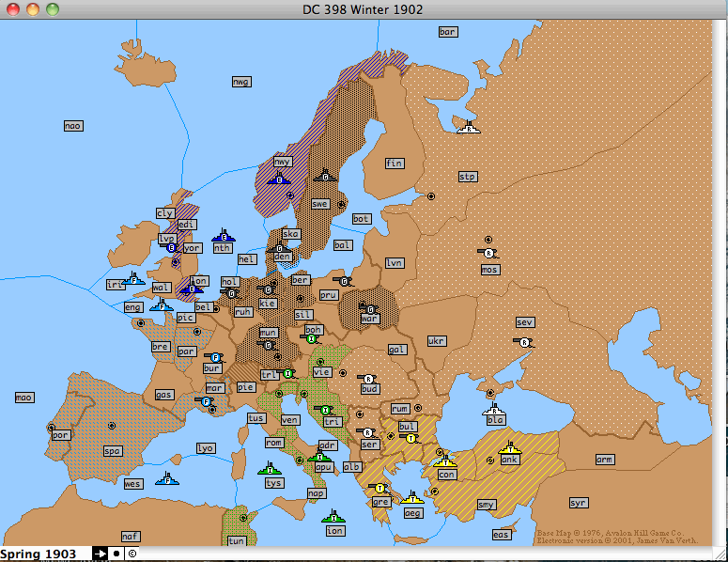The image size is (728, 562).
Task: Select the French army in Marseilles
Action: tap(206, 401)
